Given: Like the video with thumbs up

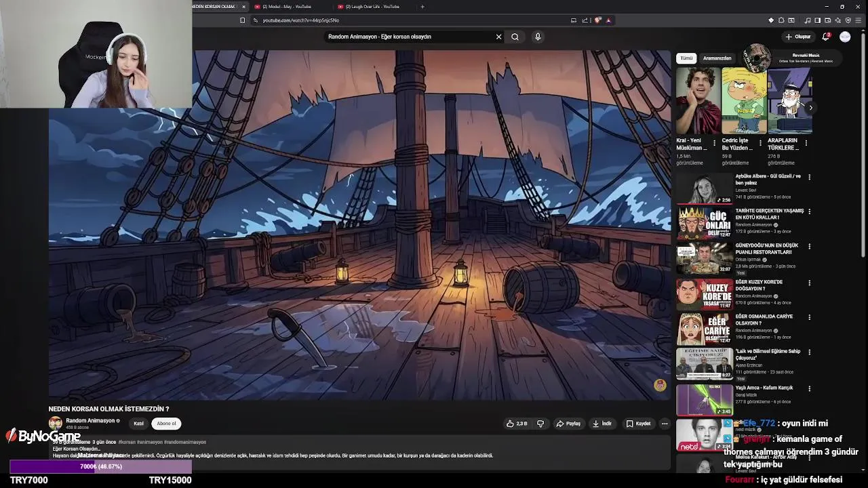Looking at the screenshot, I should tap(517, 424).
